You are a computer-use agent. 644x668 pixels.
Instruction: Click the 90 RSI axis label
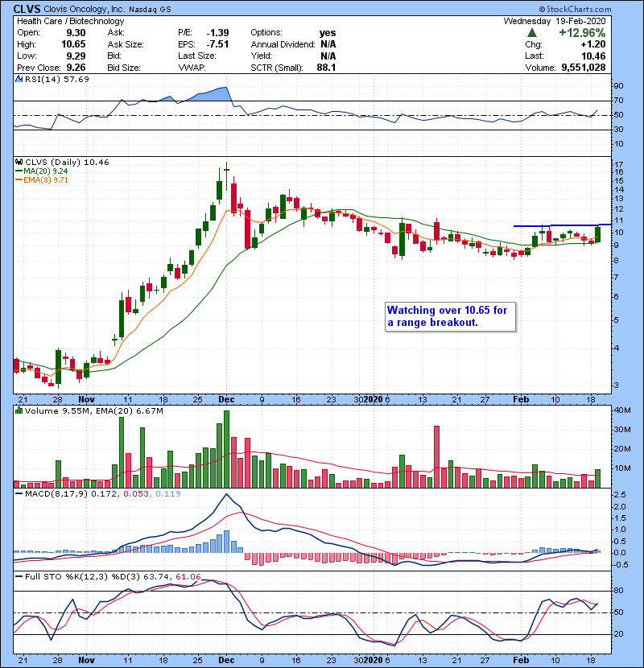[618, 86]
